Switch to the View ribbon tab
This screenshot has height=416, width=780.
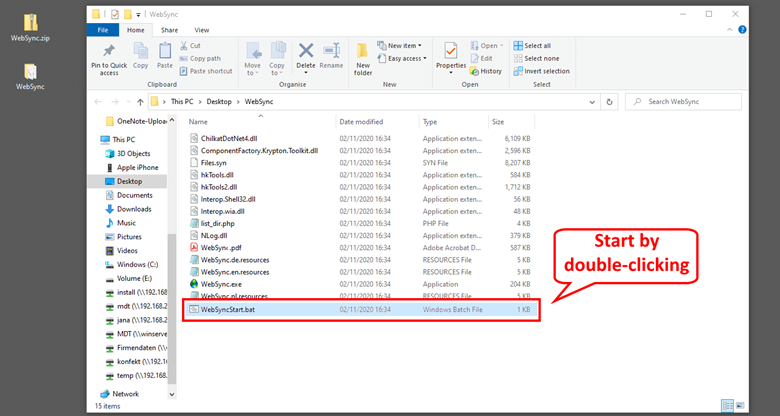point(202,31)
